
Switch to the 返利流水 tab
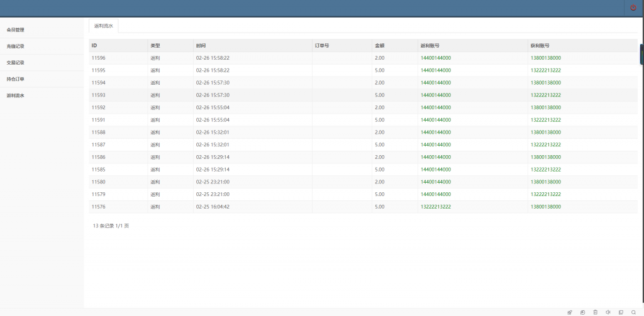tap(103, 26)
